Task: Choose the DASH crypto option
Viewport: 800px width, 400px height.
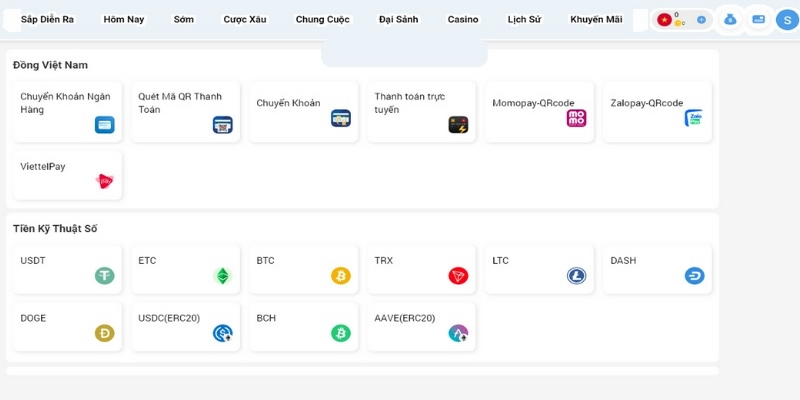Action: tap(657, 269)
